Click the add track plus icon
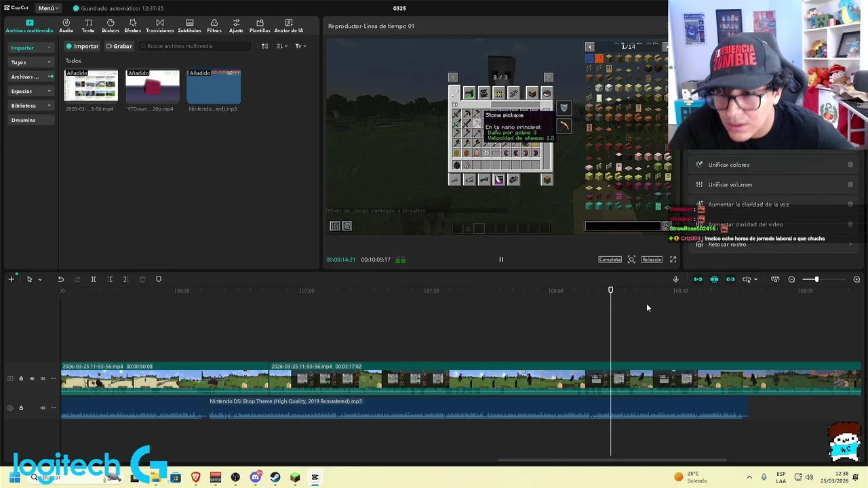This screenshot has width=868, height=488. (x=11, y=279)
